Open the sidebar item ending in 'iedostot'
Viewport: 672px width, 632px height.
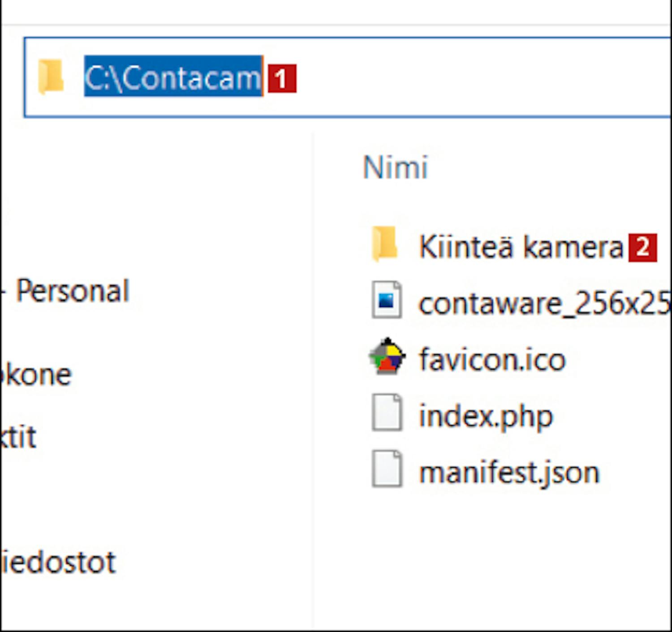(x=58, y=563)
